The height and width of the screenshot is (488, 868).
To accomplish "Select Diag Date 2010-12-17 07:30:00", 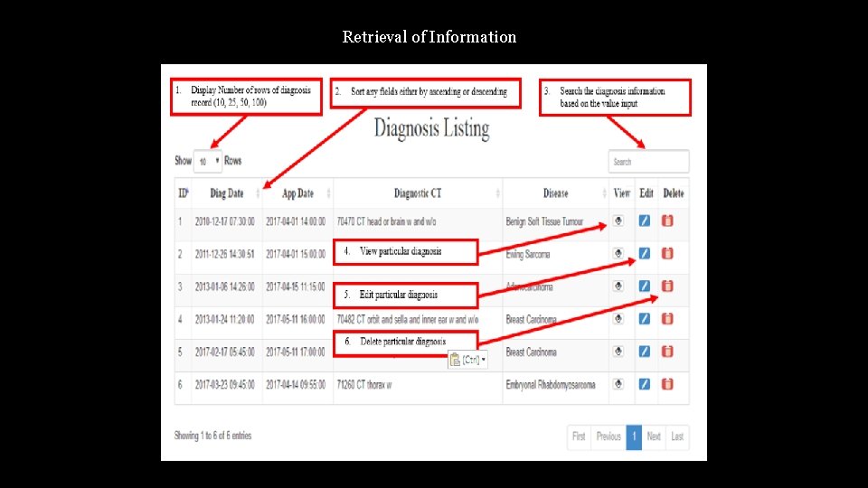I will [225, 221].
